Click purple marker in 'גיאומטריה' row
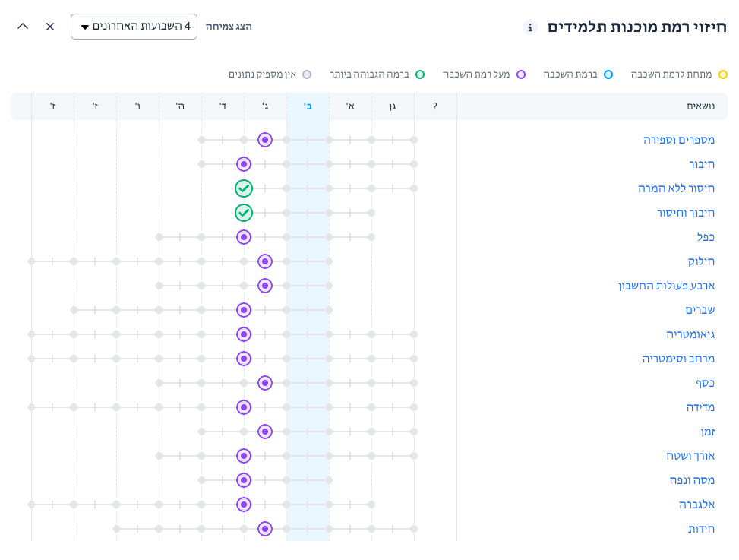 tap(244, 334)
